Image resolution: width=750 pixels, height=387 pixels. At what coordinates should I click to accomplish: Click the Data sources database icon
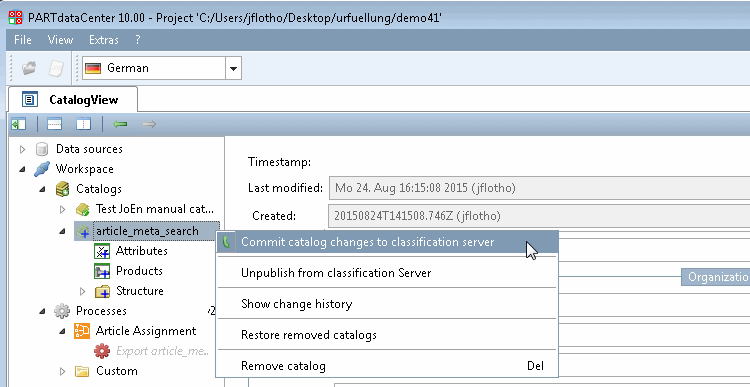coord(42,149)
